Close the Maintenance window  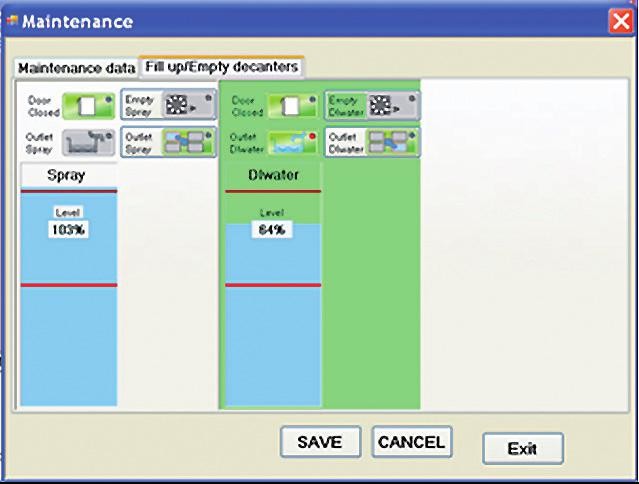click(x=620, y=21)
